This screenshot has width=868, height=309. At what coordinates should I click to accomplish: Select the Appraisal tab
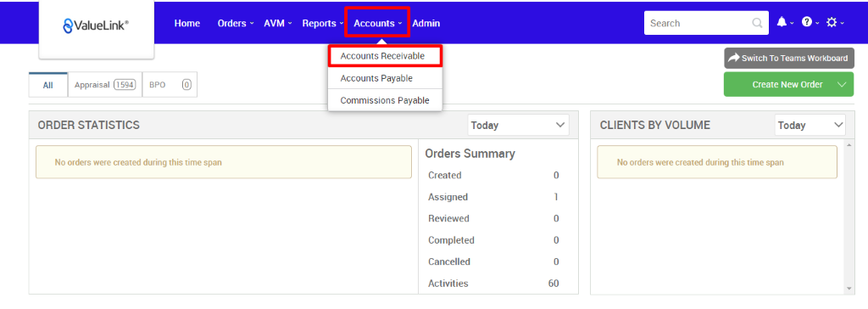105,85
